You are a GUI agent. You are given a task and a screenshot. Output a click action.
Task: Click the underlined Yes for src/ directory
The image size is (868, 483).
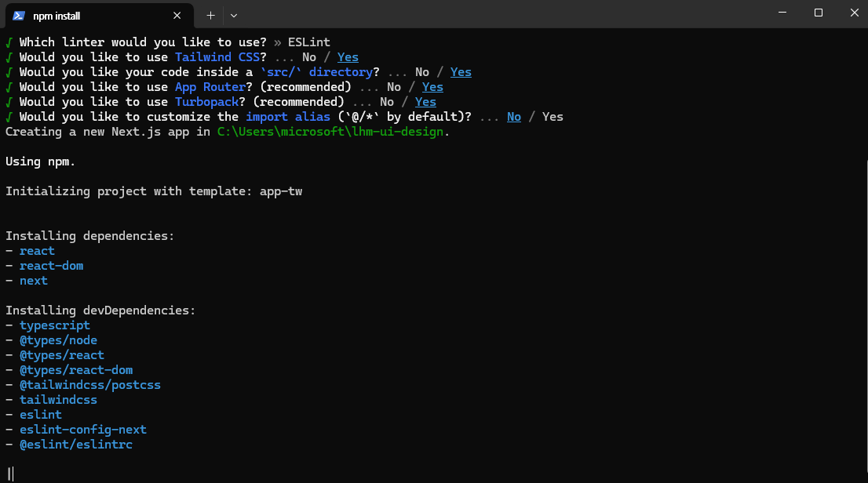461,72
